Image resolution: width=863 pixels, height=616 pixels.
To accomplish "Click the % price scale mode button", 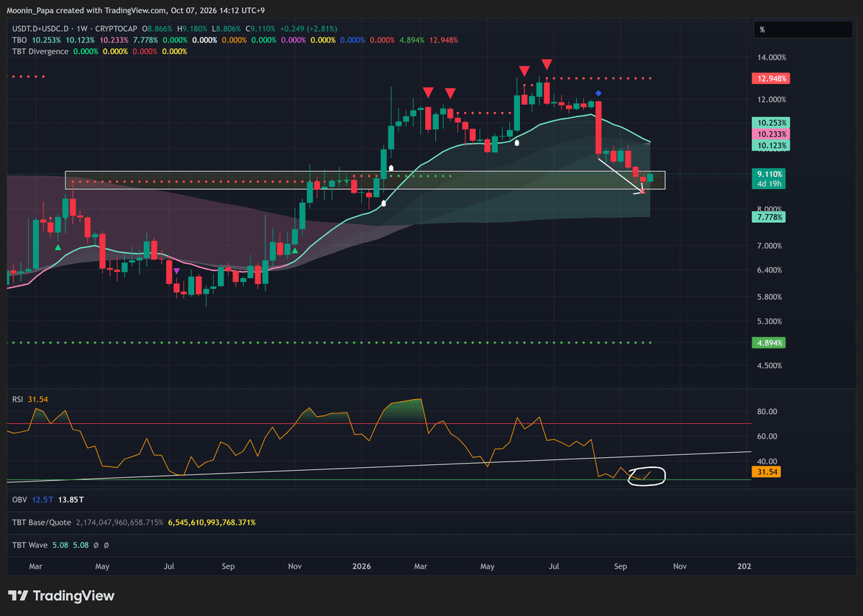I will tap(802, 29).
